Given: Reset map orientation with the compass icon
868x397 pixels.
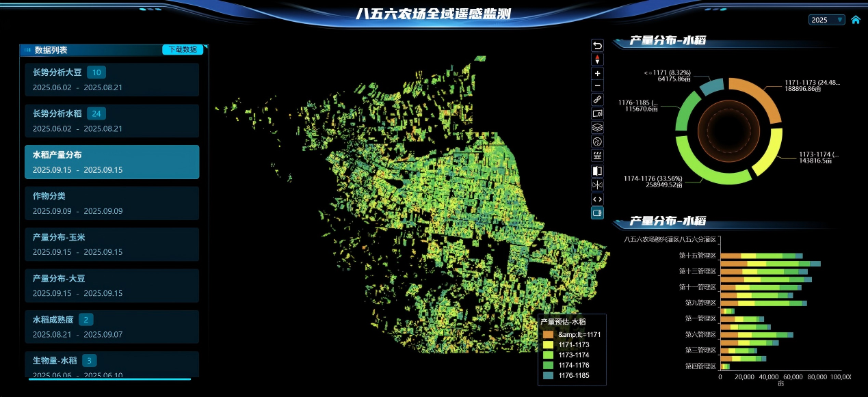Looking at the screenshot, I should [x=597, y=59].
